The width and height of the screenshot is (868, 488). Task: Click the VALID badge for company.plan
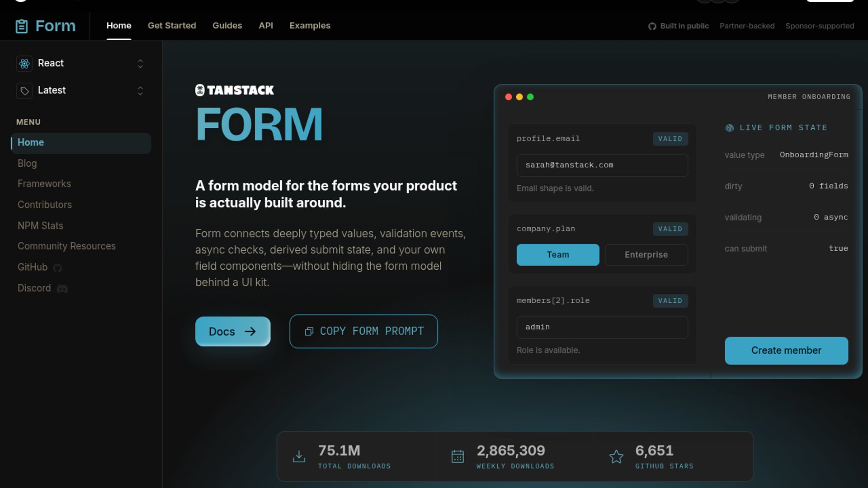pyautogui.click(x=670, y=229)
